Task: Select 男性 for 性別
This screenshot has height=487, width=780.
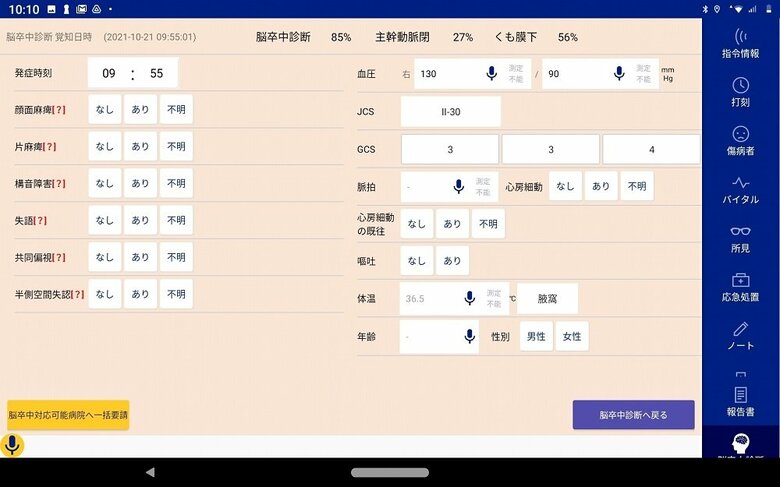Action: click(536, 336)
